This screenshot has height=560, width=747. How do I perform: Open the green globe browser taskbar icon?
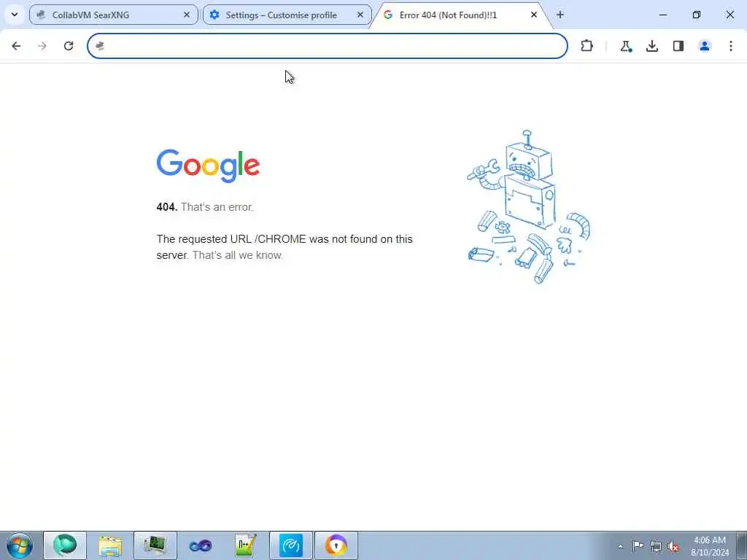(x=65, y=545)
